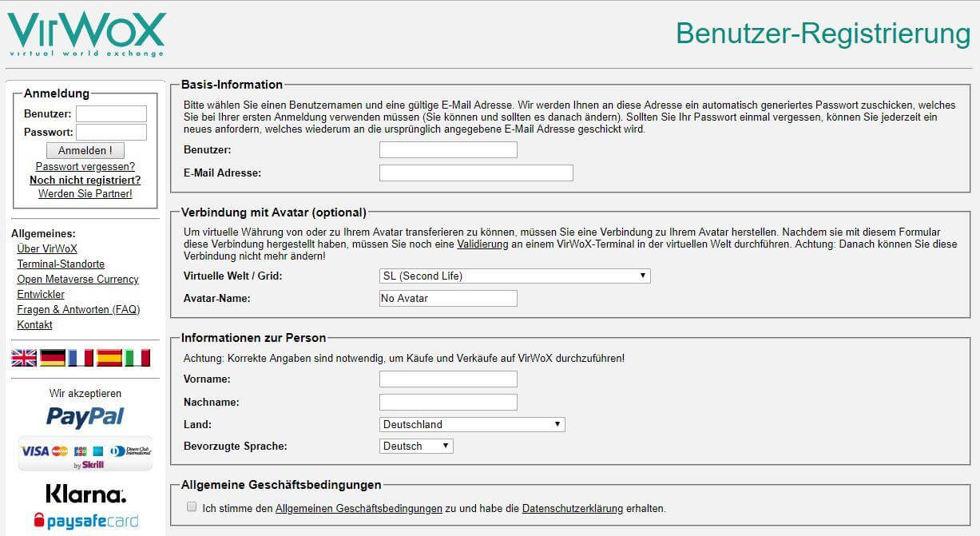Switch language with the UK flag
The height and width of the screenshot is (536, 980).
click(24, 358)
